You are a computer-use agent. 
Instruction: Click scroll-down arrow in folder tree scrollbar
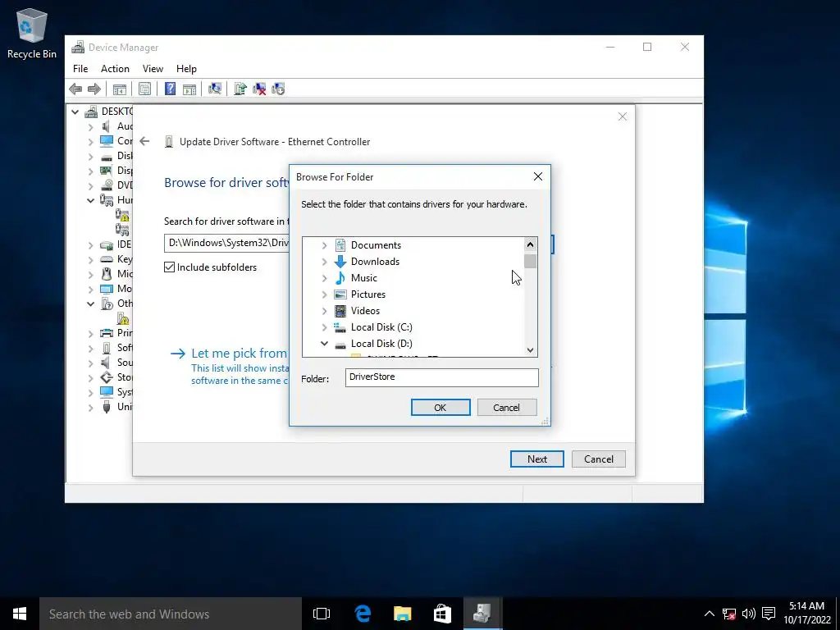point(531,349)
